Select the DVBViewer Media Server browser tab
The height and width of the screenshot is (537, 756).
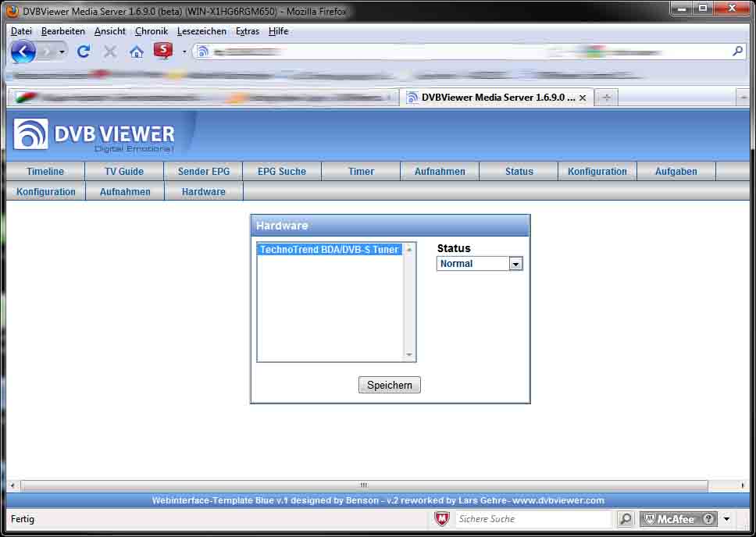pos(497,98)
